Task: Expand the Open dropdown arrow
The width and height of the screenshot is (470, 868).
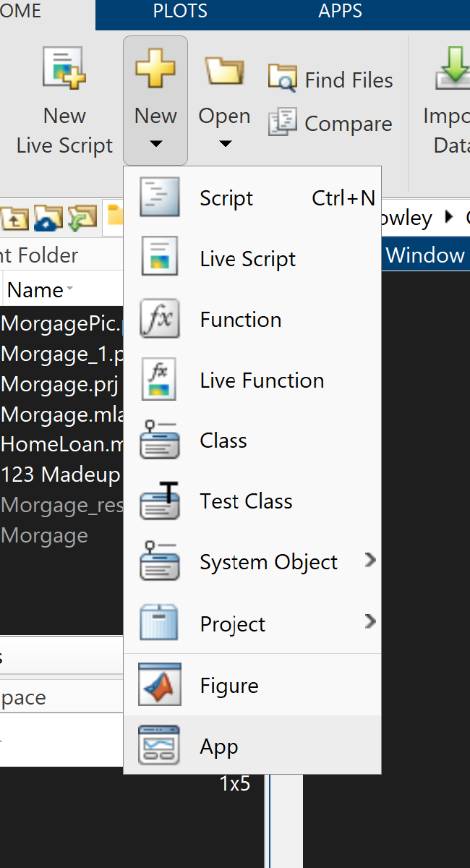Action: click(225, 144)
